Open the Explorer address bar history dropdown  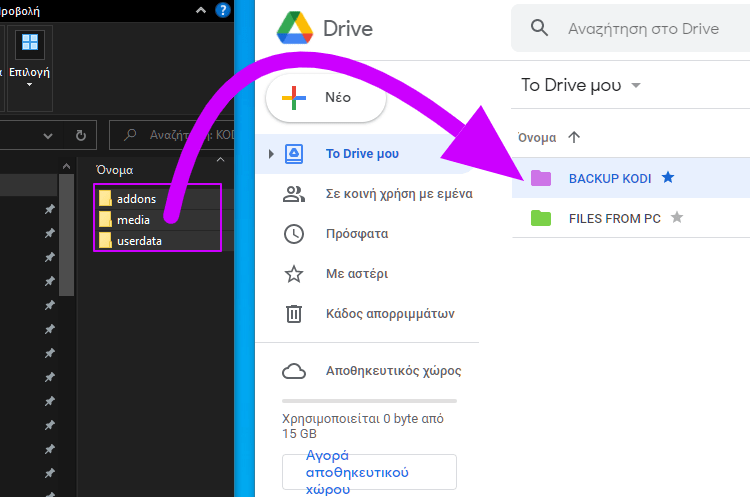click(x=48, y=136)
